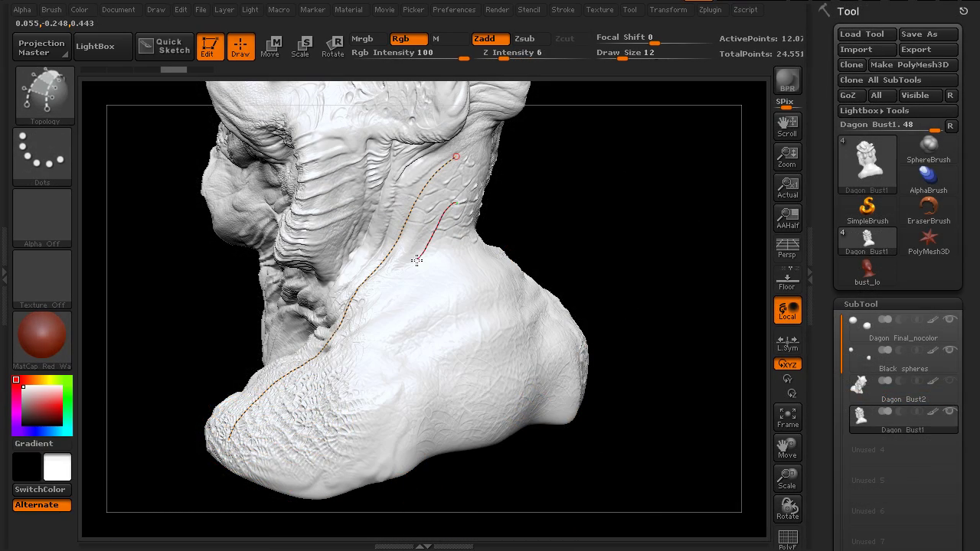
Task: Select the Scroll canvas tool
Action: (x=787, y=126)
